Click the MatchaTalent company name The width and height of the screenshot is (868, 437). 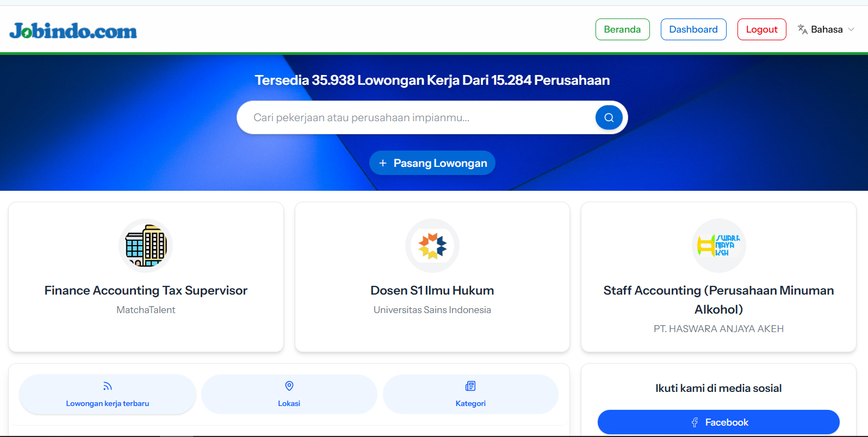pyautogui.click(x=146, y=310)
